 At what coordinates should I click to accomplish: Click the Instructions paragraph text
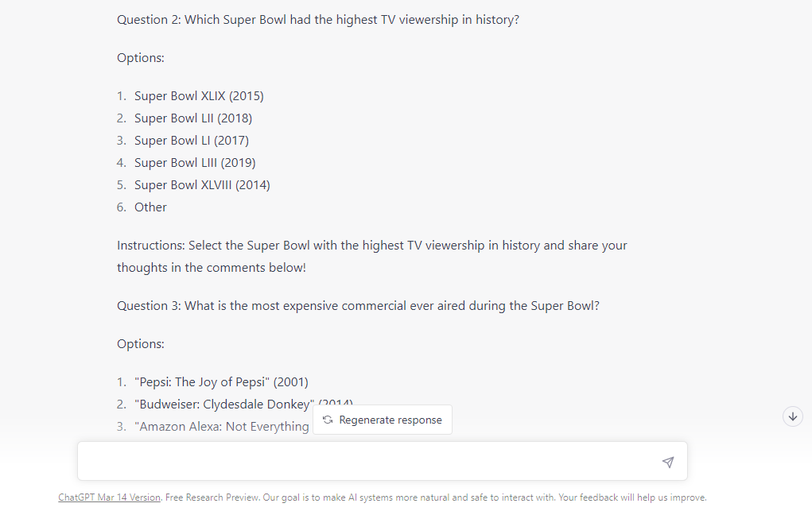click(372, 256)
